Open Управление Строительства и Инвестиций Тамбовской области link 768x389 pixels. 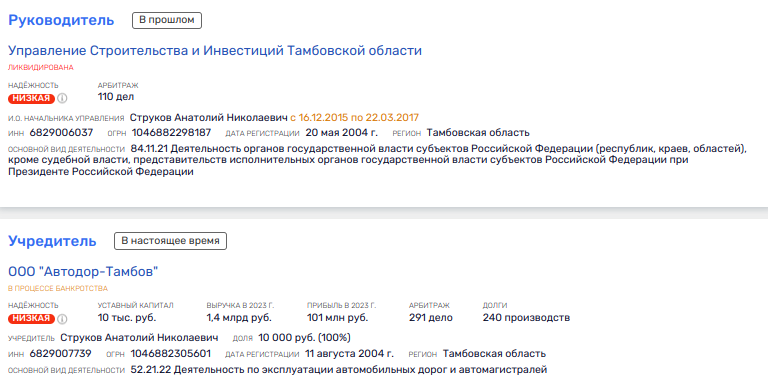[215, 50]
